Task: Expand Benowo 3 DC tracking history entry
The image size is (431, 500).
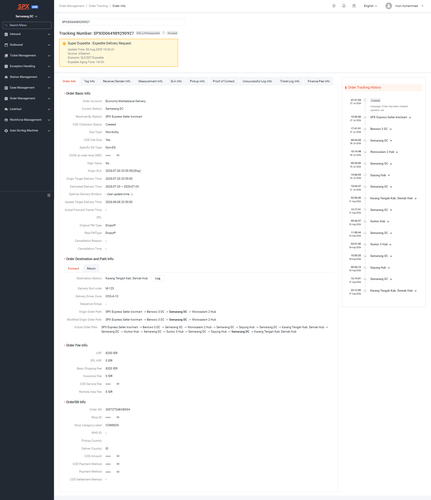Action: 391,129
